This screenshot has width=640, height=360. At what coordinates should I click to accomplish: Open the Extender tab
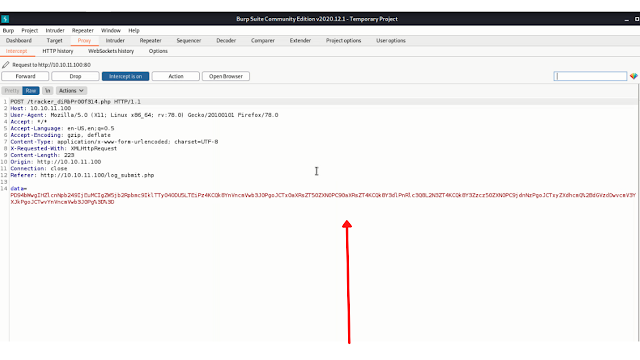point(300,40)
